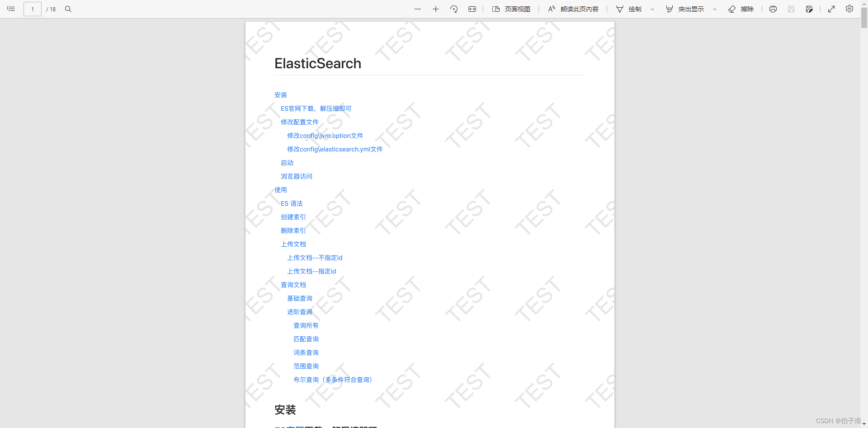Open 上传文档--指定id link

pyautogui.click(x=311, y=271)
